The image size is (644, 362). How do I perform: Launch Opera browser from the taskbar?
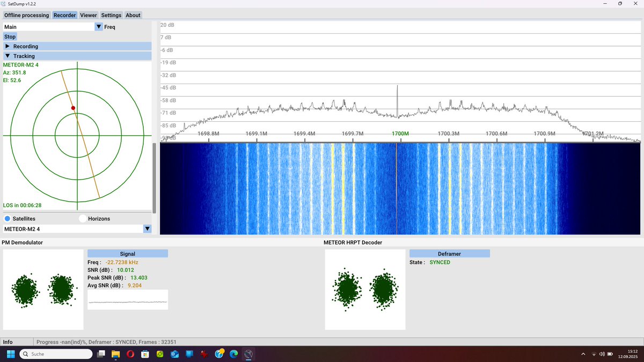130,354
